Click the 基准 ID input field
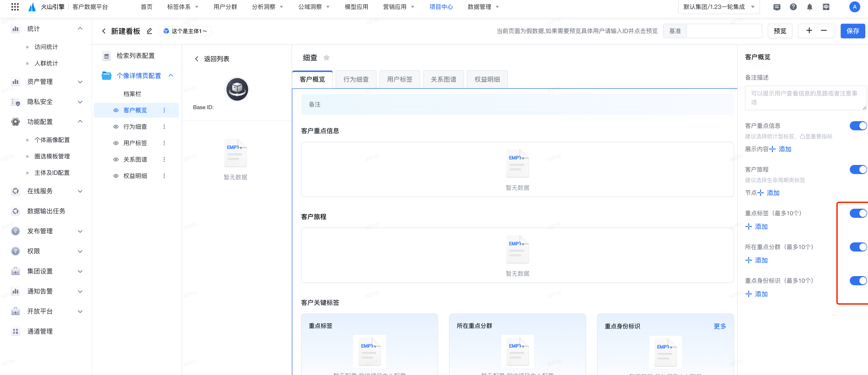Screen dimensions: 868x375 (x=724, y=31)
